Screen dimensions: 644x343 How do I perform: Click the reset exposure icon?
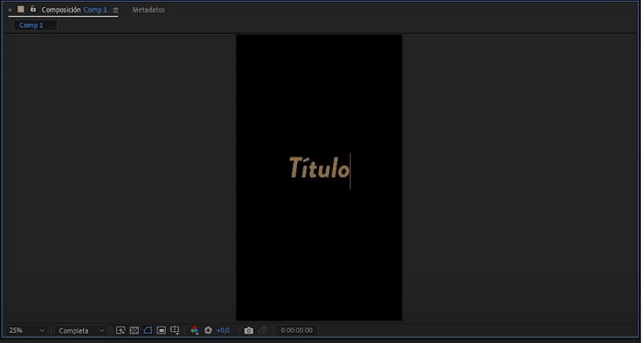point(208,330)
